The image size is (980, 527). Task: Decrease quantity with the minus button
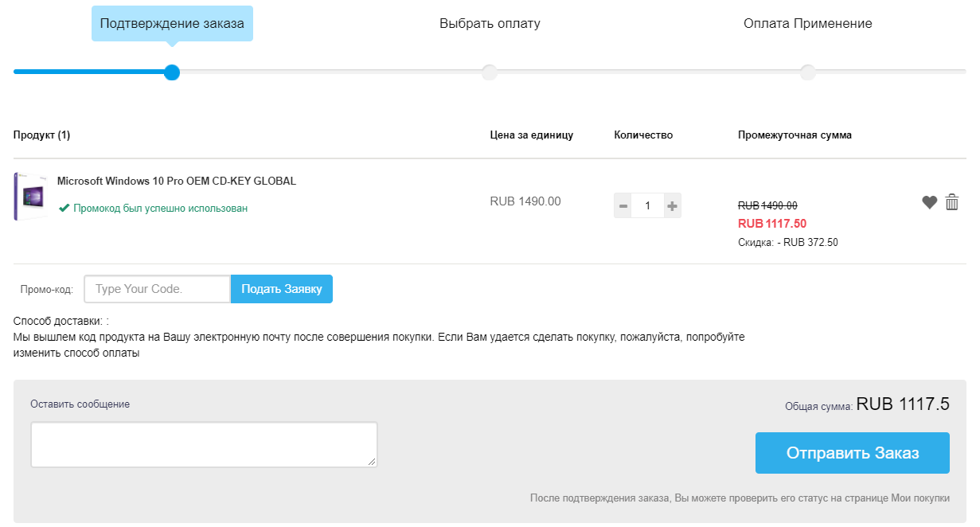coord(623,206)
